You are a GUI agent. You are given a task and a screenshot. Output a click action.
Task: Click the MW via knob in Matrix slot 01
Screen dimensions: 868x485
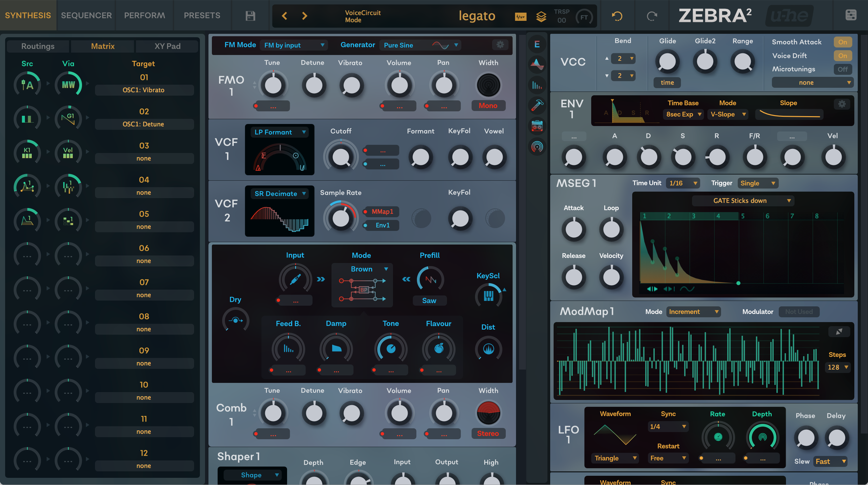[68, 84]
